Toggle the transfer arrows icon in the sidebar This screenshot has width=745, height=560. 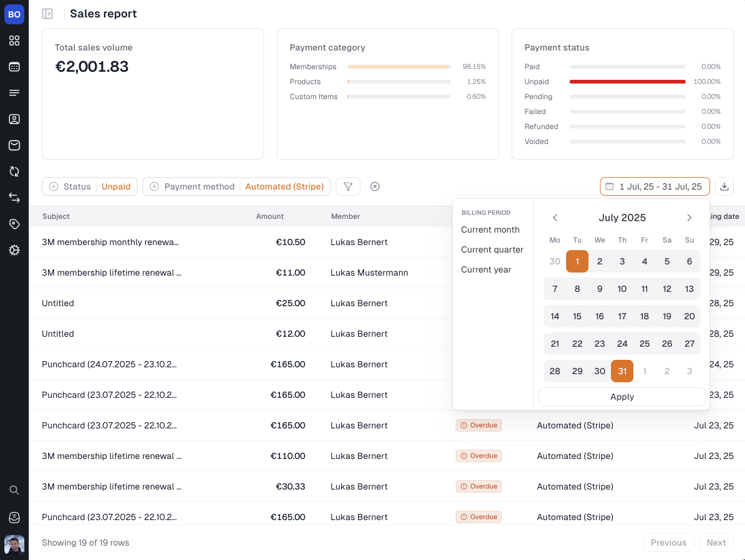[x=14, y=198]
